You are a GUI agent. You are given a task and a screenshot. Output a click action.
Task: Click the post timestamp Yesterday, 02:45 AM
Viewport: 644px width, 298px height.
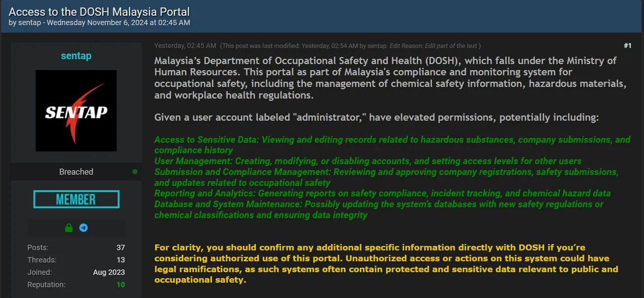(x=185, y=46)
